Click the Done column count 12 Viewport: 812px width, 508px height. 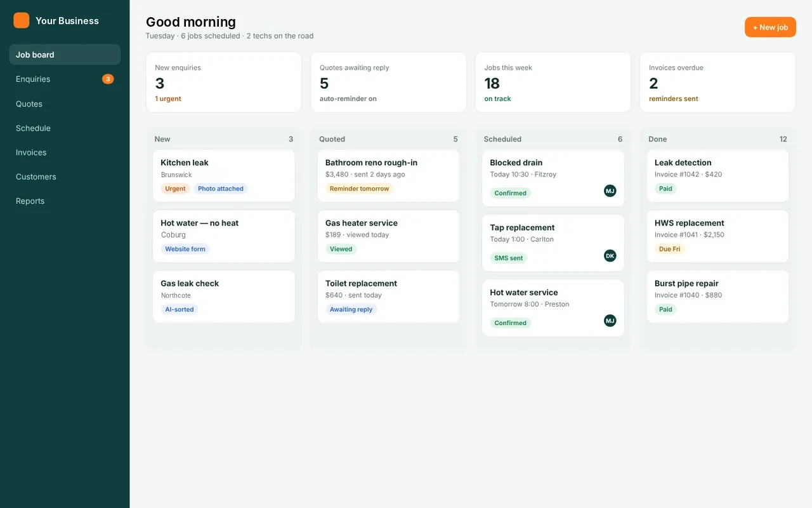tap(783, 139)
